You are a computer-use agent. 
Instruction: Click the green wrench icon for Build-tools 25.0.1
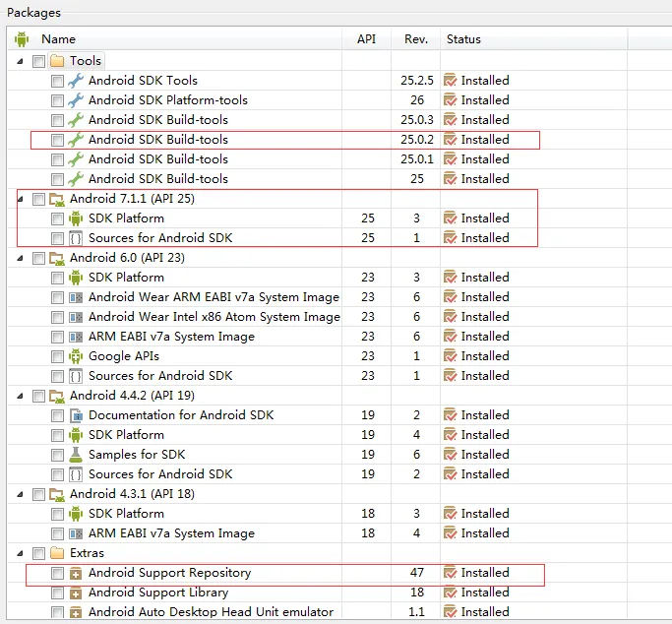pyautogui.click(x=76, y=159)
